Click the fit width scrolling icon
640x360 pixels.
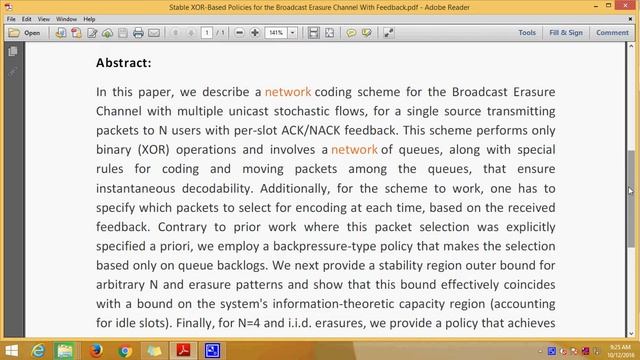point(313,33)
